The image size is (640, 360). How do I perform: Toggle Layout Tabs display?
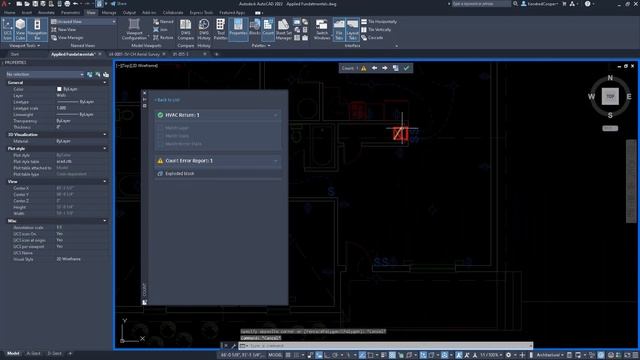[352, 29]
